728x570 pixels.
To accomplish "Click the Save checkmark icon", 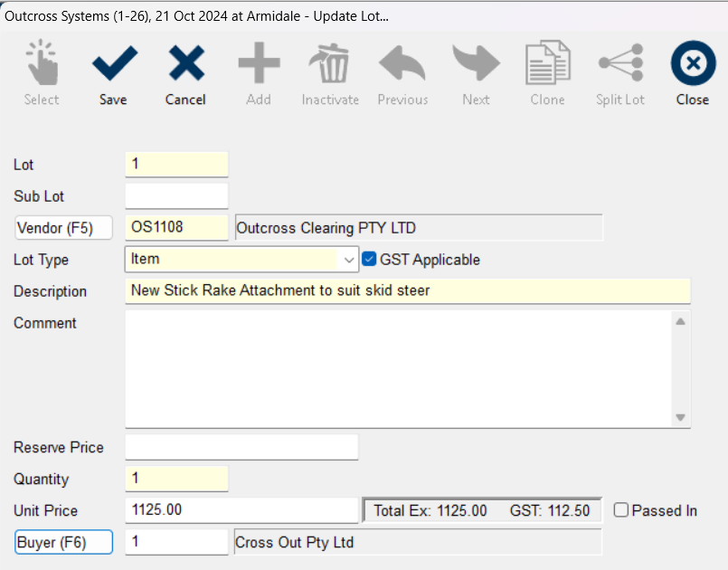I will 113,65.
